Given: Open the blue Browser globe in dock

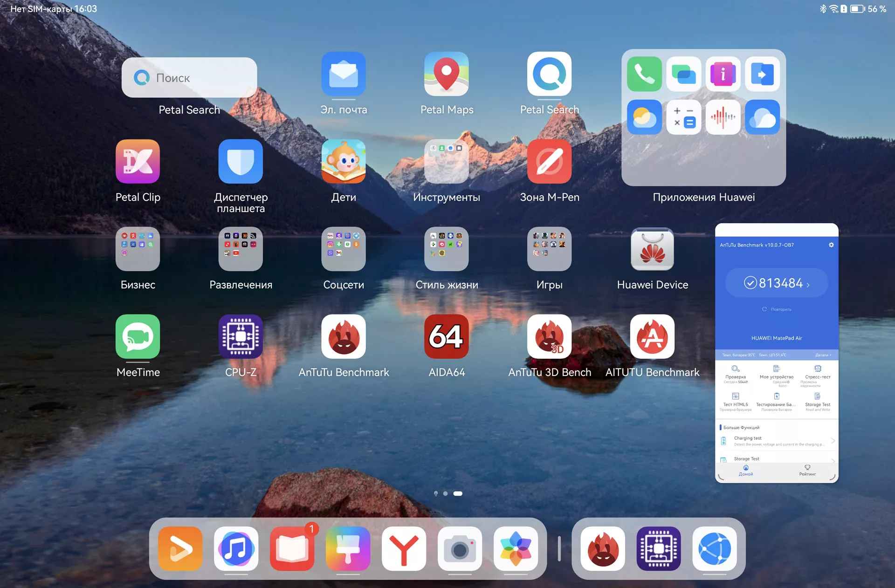Looking at the screenshot, I should click(715, 549).
